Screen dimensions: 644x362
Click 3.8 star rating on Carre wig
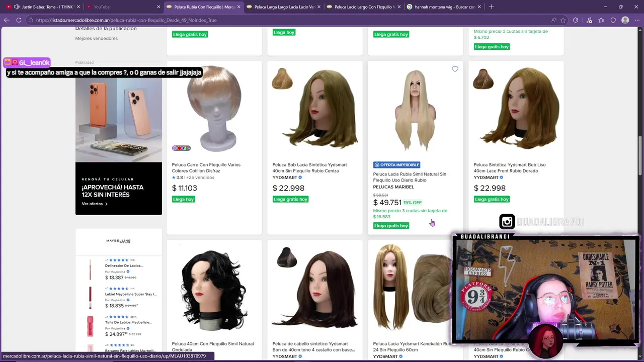coord(177,177)
